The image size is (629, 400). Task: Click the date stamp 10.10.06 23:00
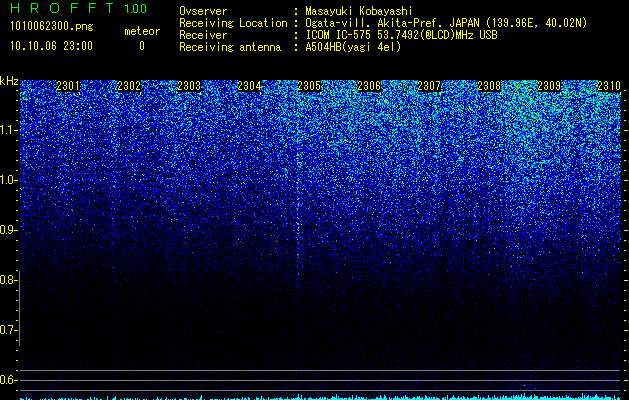(x=51, y=46)
